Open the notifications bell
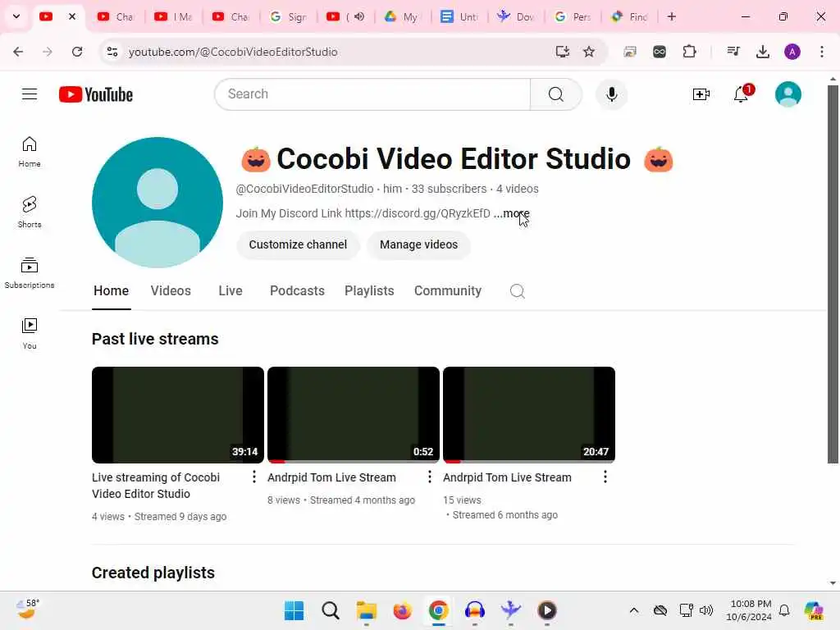 (x=742, y=94)
